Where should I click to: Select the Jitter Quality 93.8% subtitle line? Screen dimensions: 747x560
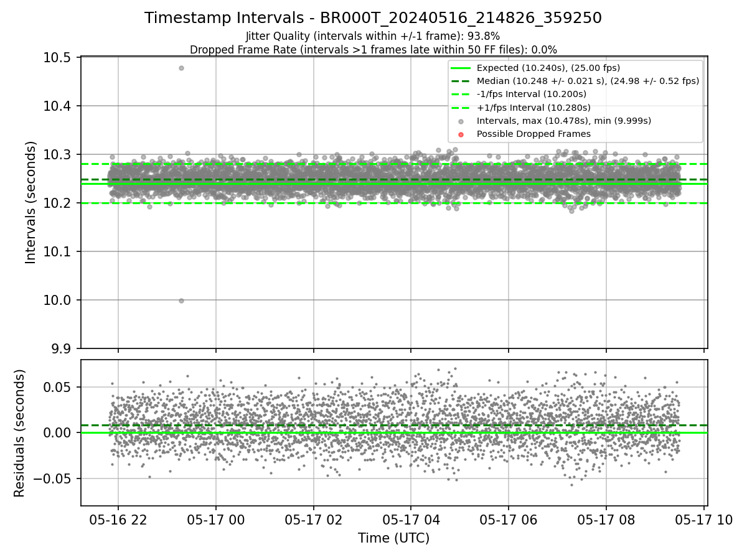coord(373,36)
